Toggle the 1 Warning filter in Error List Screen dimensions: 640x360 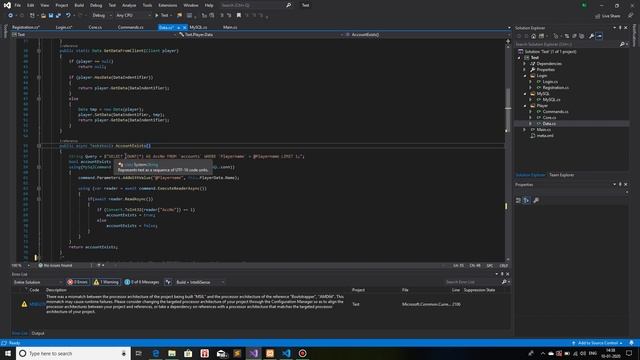[106, 282]
